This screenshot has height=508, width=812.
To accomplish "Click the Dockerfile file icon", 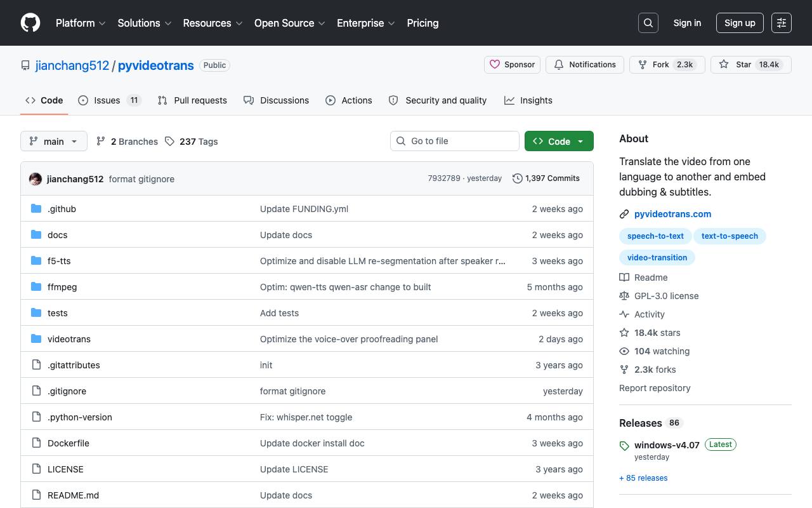I will coord(36,443).
